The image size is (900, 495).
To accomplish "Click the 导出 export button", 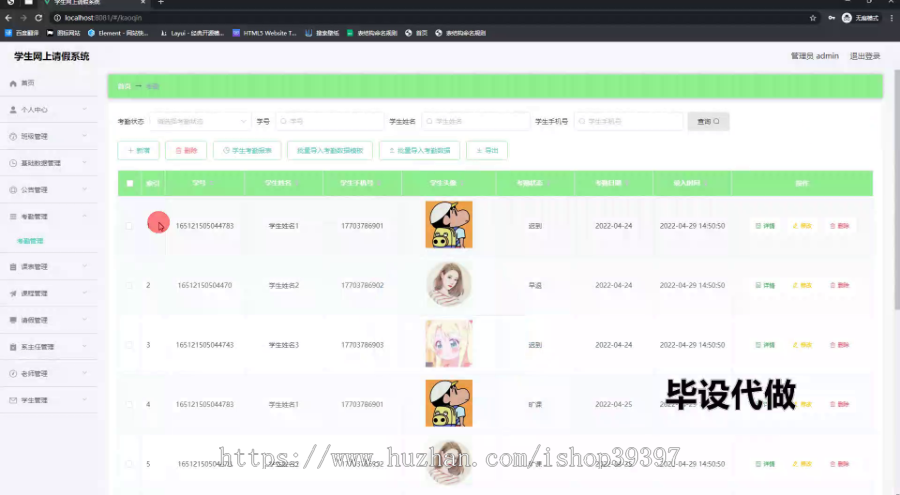I will pos(487,150).
